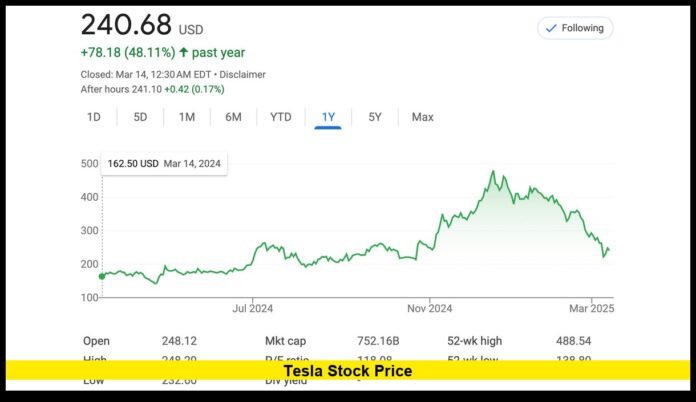This screenshot has height=402, width=696.
Task: Click the Nov 2024 axis label
Action: click(429, 308)
